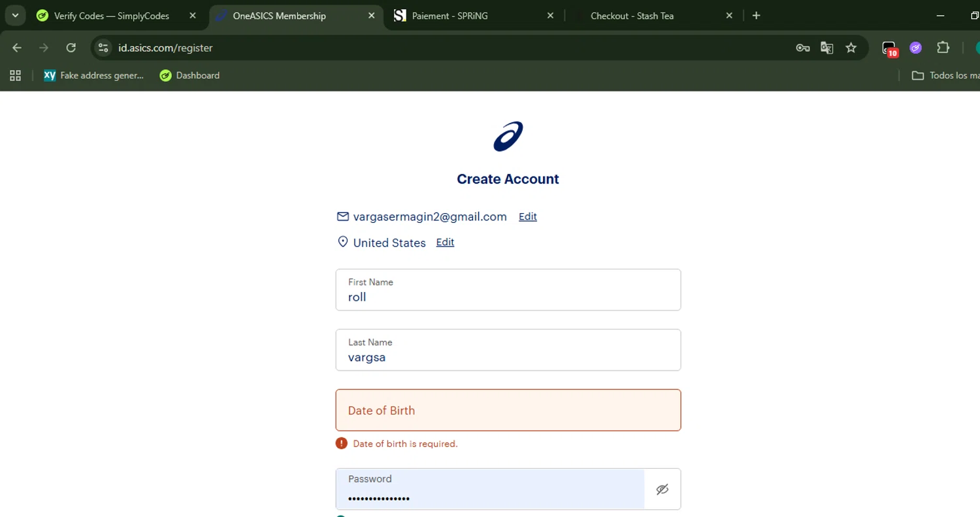
Task: Reload the page
Action: pyautogui.click(x=71, y=48)
